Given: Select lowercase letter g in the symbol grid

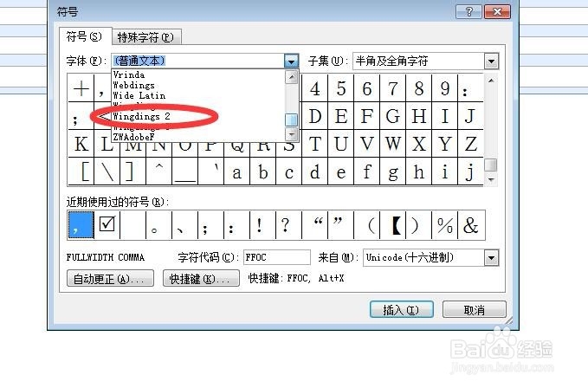Looking at the screenshot, I should (392, 171).
